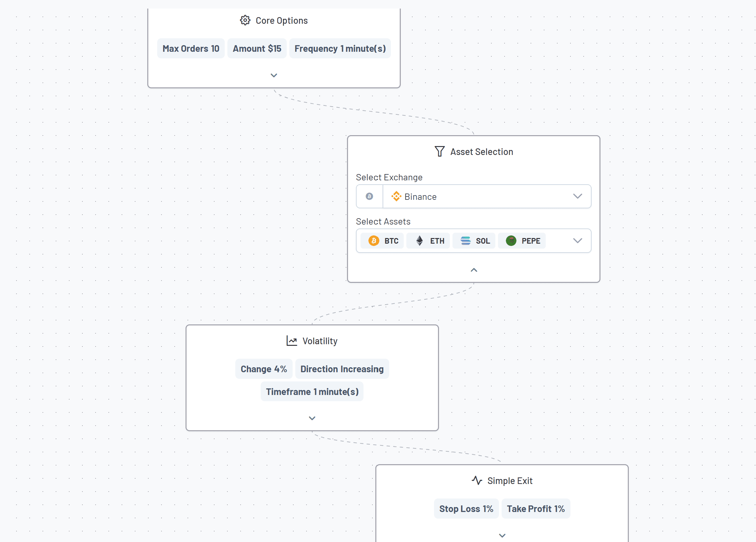Click the Volatility chart icon
This screenshot has width=756, height=542.
click(x=292, y=341)
